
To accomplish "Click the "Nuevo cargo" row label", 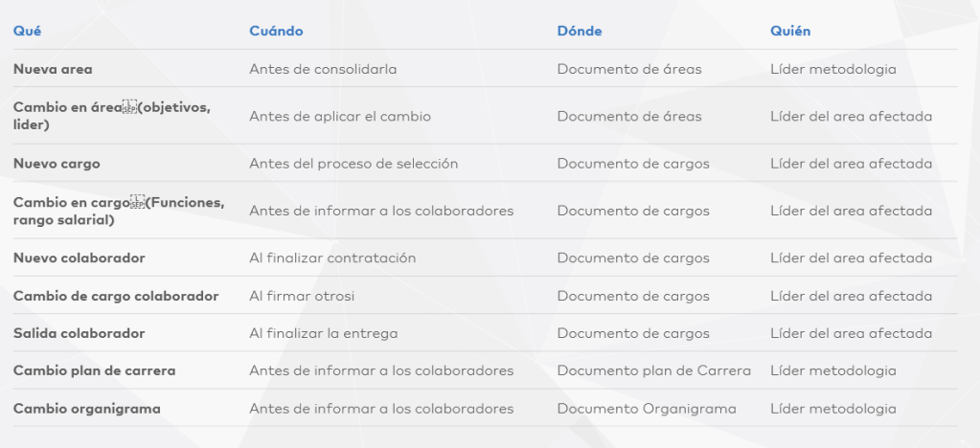I will pyautogui.click(x=57, y=164).
